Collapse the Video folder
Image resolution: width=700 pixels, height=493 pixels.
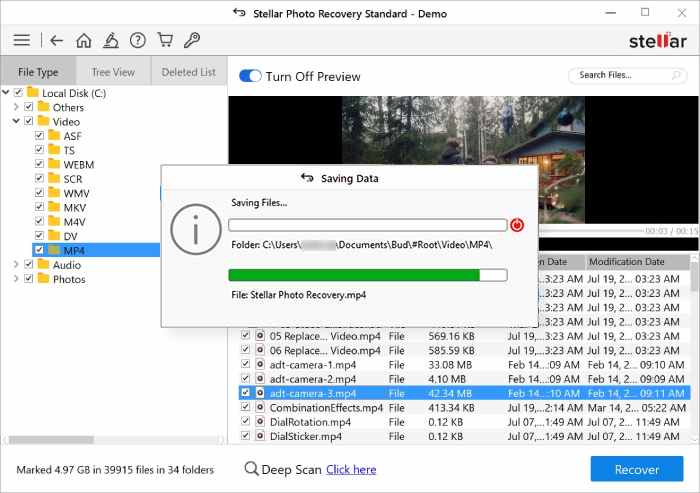pyautogui.click(x=17, y=121)
